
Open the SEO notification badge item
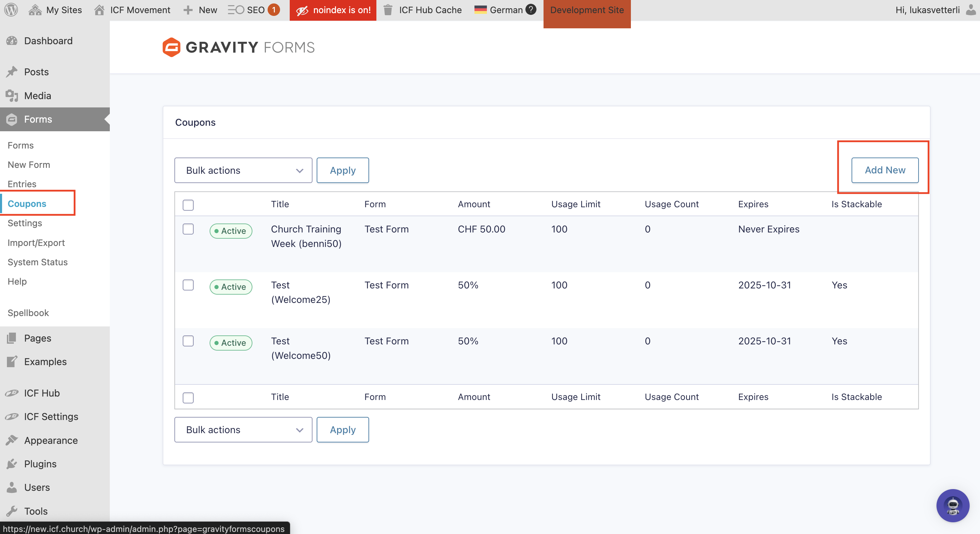[273, 10]
